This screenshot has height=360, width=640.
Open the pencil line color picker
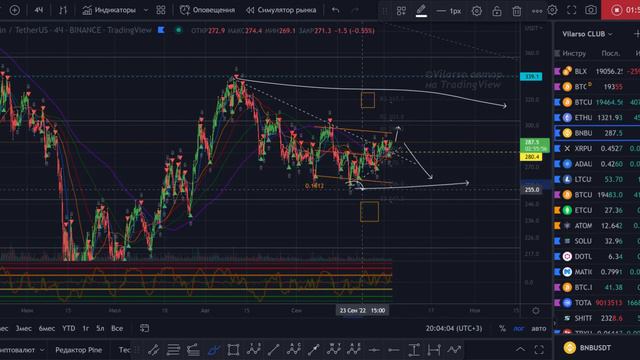pos(421,11)
